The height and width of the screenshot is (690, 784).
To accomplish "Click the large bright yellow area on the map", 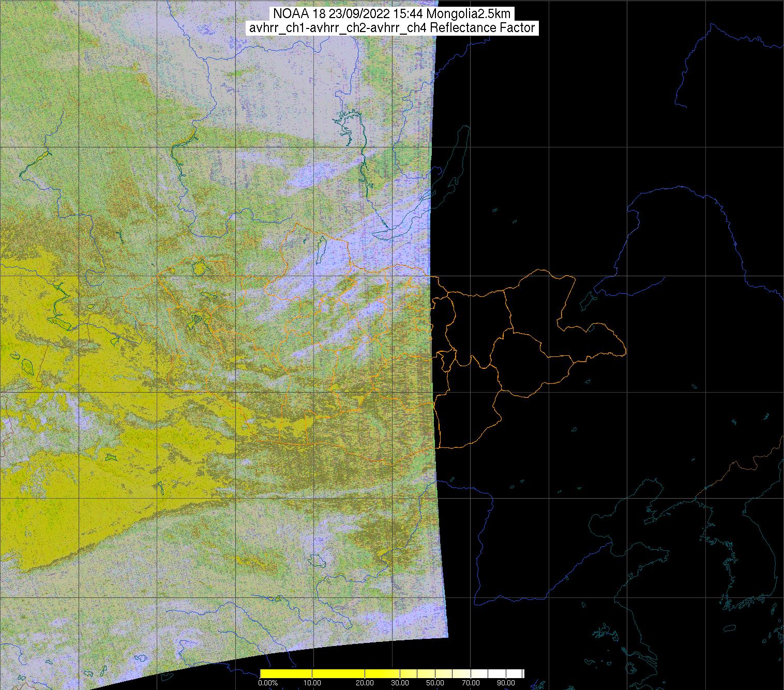I will coord(78,491).
